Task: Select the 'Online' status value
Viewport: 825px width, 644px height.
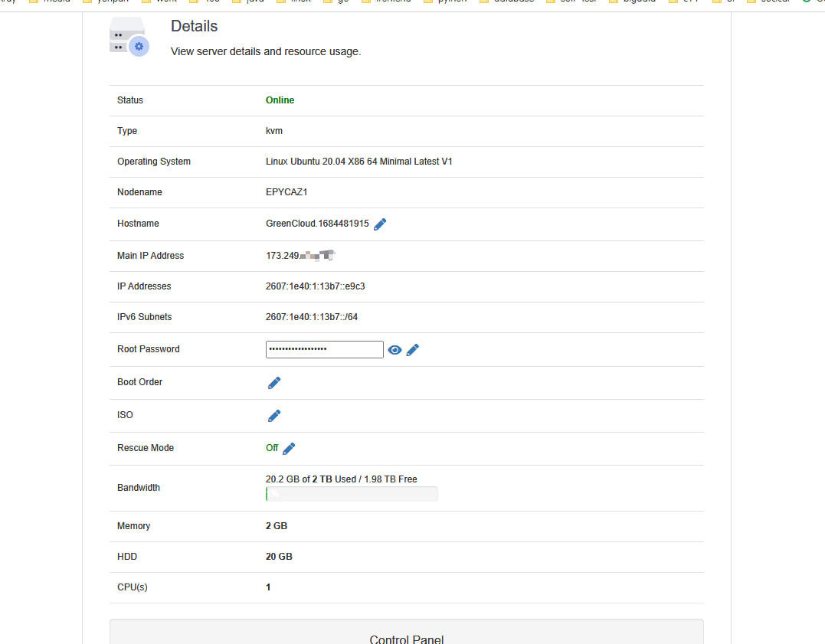Action: tap(280, 100)
